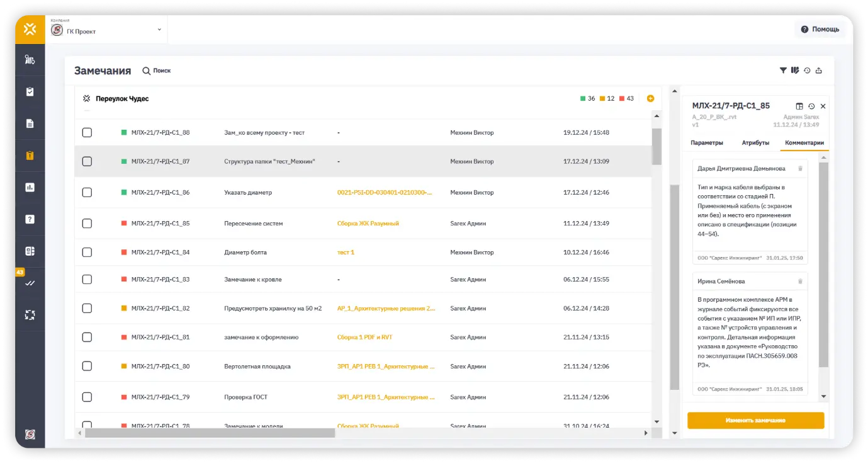The image size is (868, 463).
Task: Click the date 19.12.24 / 15:48
Action: coord(586,132)
